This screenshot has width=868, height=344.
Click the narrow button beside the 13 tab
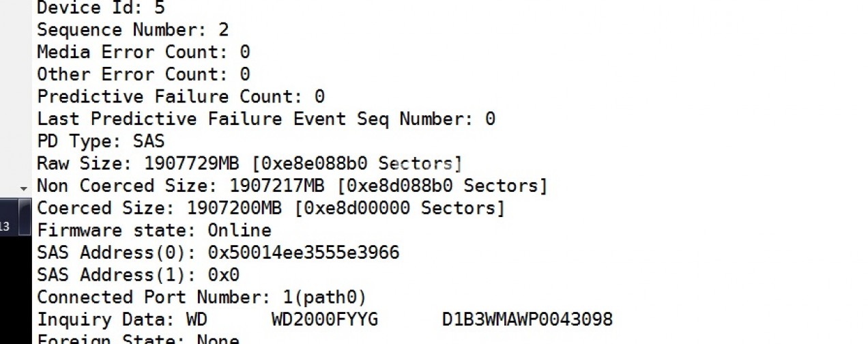(23, 217)
